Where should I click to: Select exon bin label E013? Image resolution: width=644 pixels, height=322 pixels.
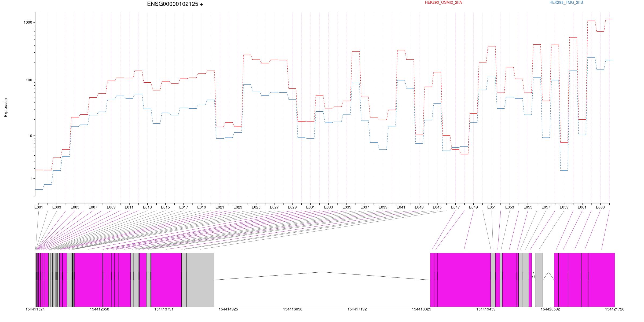pyautogui.click(x=147, y=207)
